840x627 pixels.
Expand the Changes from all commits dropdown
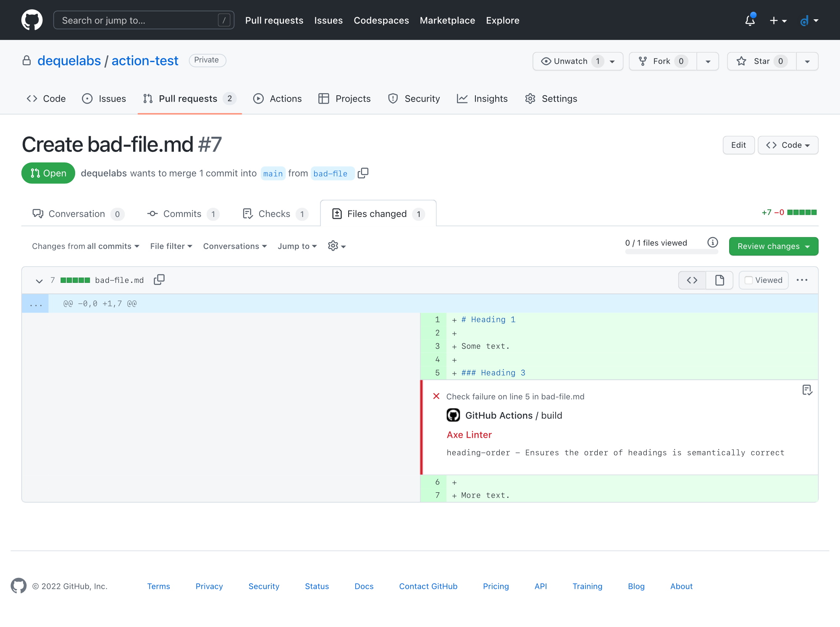(85, 246)
